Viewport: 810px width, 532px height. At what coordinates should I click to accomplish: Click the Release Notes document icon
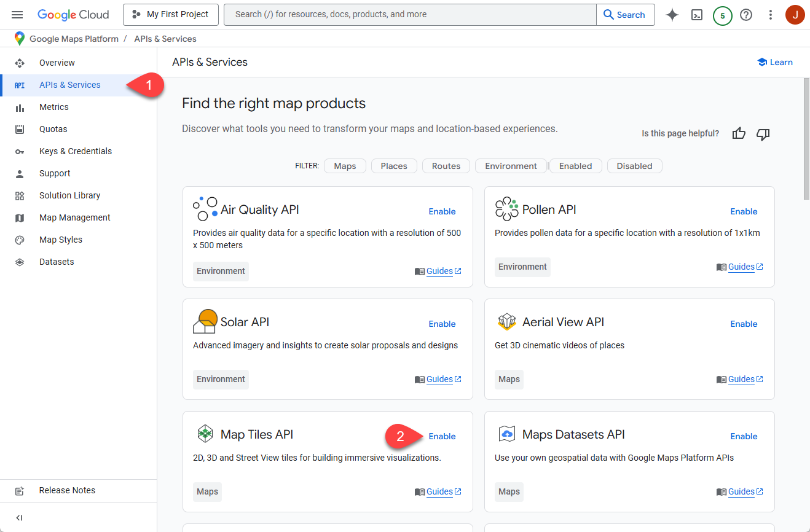[20, 490]
